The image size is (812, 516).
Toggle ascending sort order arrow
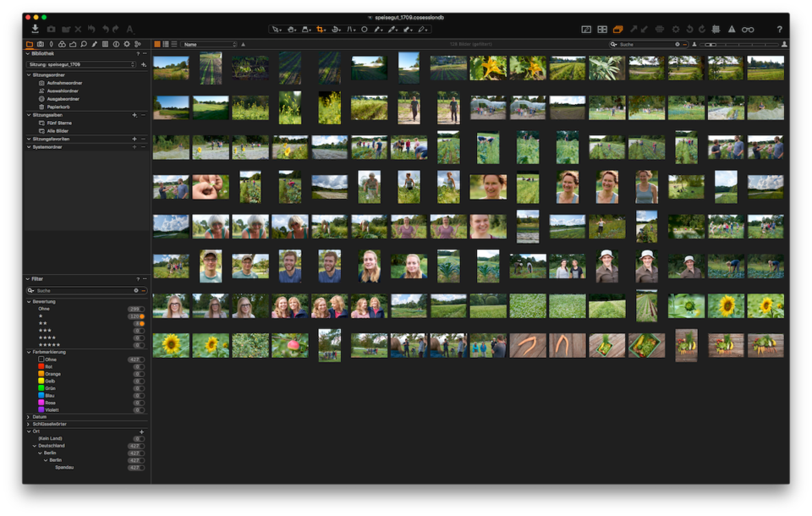[244, 45]
